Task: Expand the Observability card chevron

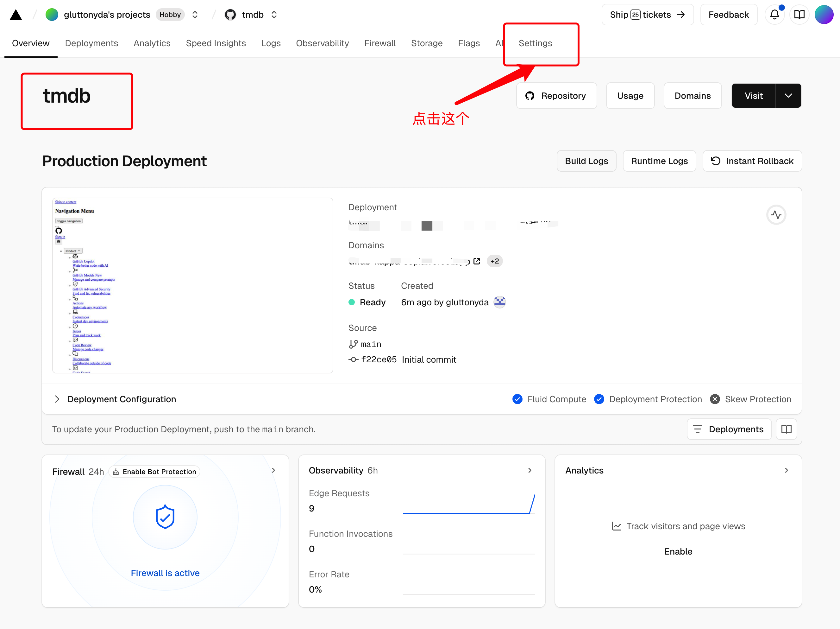Action: pos(530,471)
